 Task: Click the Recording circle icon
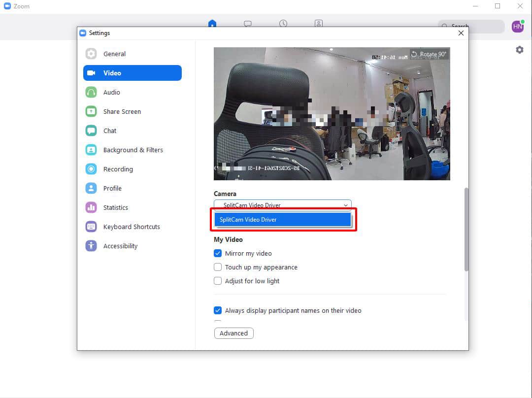[x=91, y=169]
